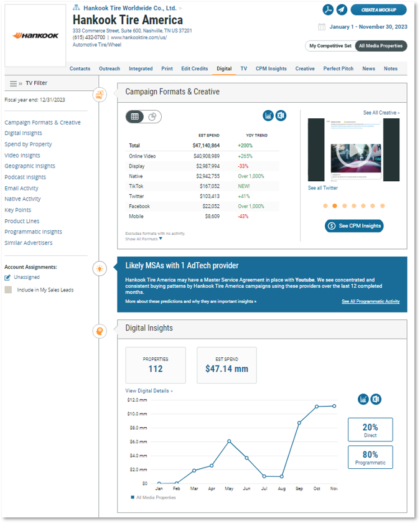Go to the Edit Credits tab
The image size is (420, 523).
[195, 68]
